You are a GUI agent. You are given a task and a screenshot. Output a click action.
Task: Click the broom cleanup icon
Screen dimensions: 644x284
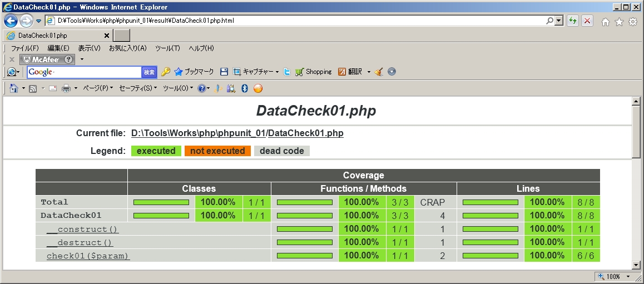tap(379, 72)
